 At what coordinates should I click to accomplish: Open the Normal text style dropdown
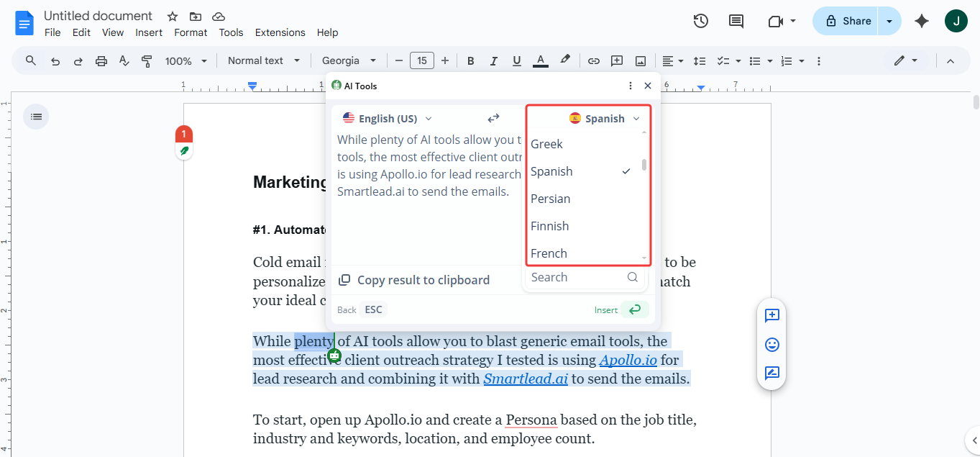[263, 61]
